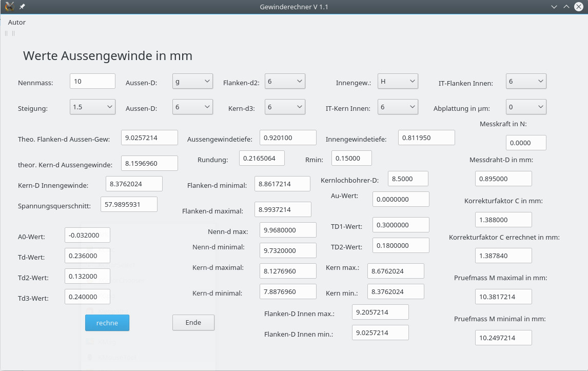The image size is (588, 371).
Task: Click the Kern min. field
Action: click(396, 291)
